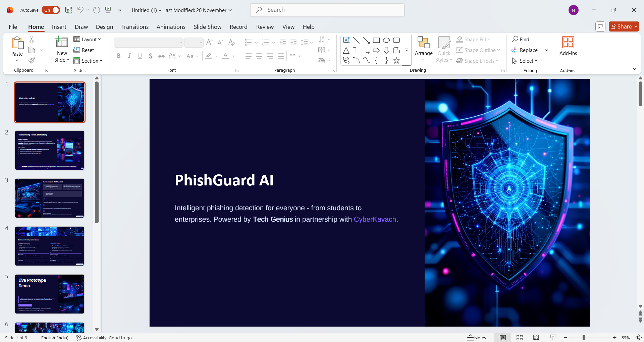The image size is (644, 342).
Task: Click the Replace button
Action: pyautogui.click(x=525, y=50)
